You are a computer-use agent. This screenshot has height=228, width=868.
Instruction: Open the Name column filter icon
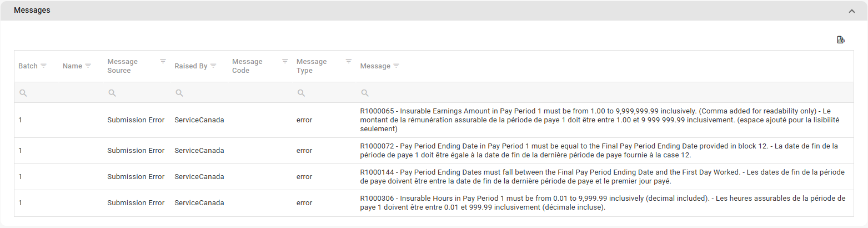pos(88,66)
